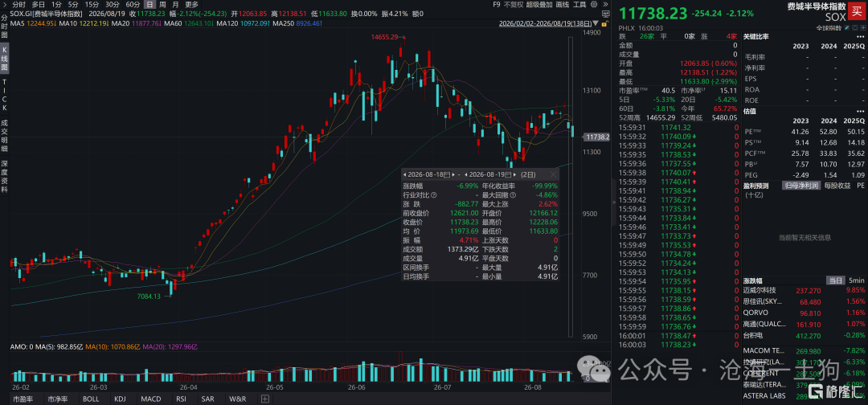
Task: Click 不复权 adjustment option
Action: pyautogui.click(x=514, y=5)
